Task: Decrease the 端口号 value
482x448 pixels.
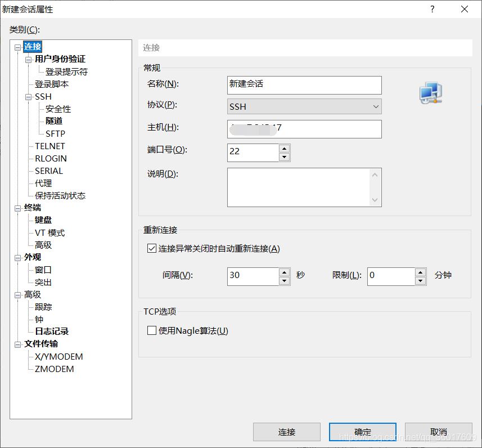Action: click(x=285, y=157)
